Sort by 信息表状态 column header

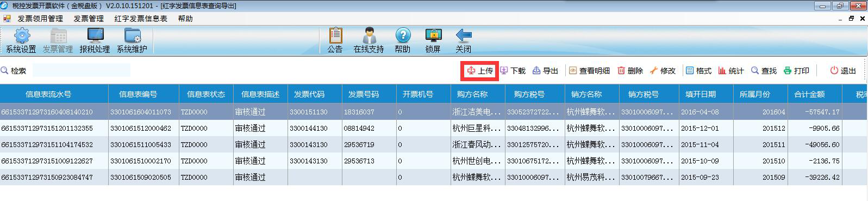pyautogui.click(x=207, y=94)
